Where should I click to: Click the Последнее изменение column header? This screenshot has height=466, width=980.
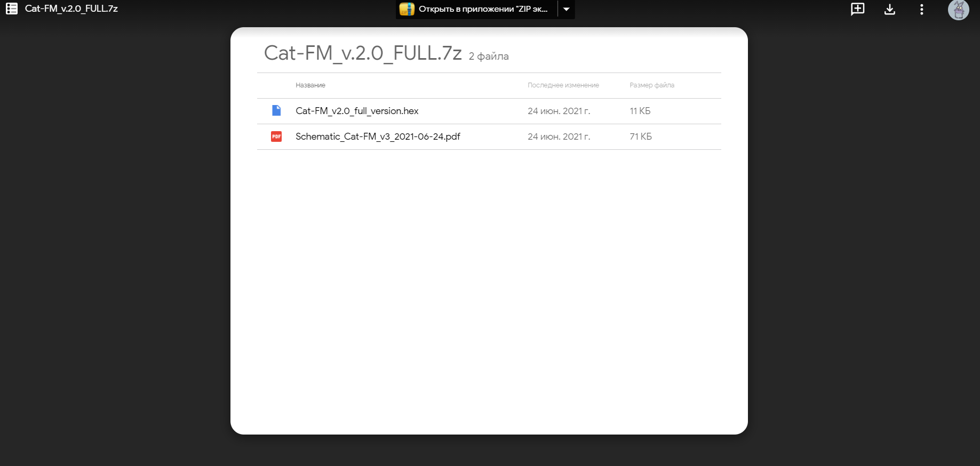(x=563, y=85)
